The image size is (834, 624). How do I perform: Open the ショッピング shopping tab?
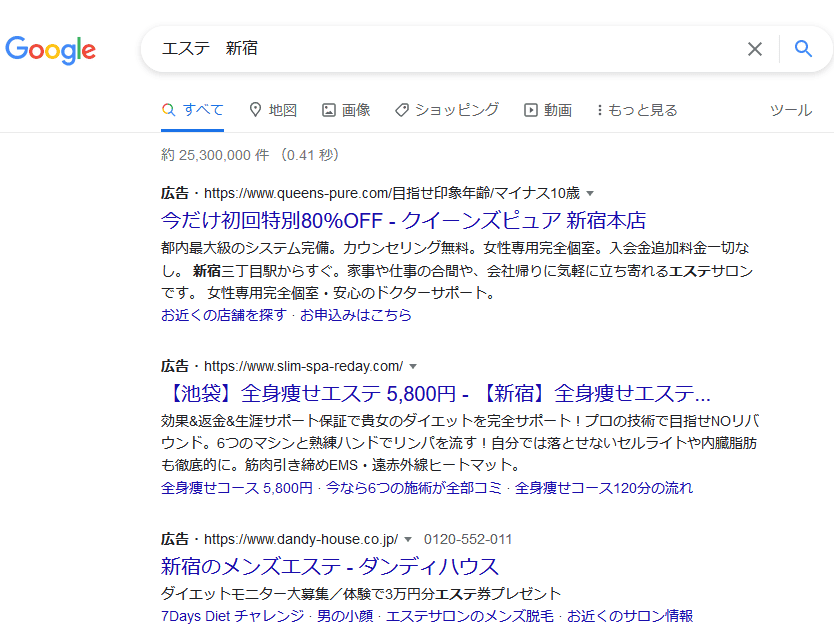(447, 110)
